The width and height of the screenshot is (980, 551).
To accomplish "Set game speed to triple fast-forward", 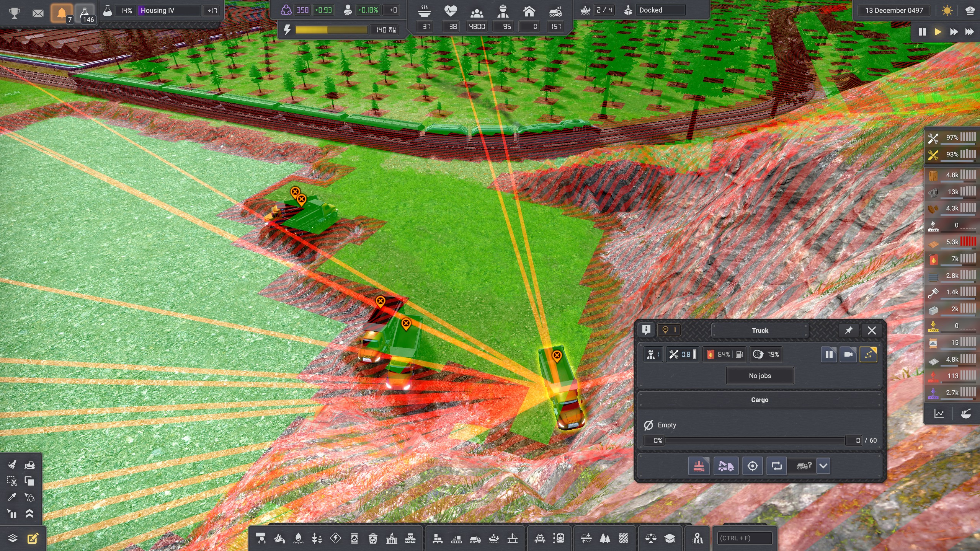I will click(969, 32).
